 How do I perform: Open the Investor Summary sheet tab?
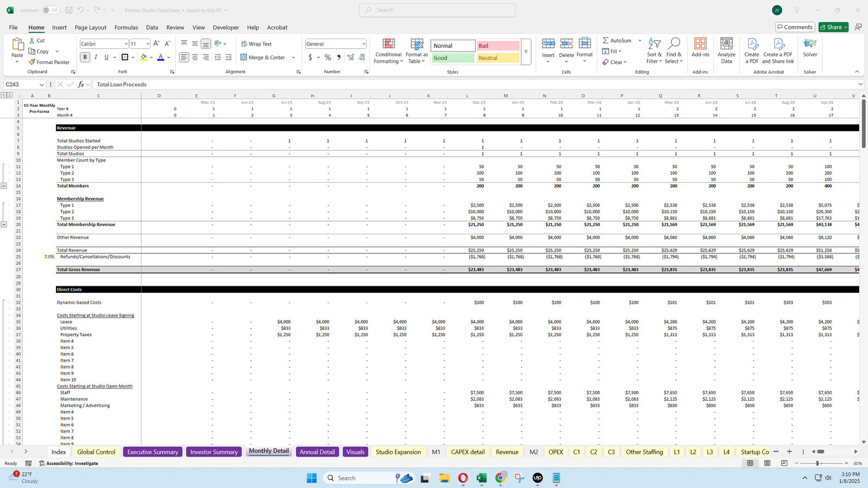click(x=213, y=451)
